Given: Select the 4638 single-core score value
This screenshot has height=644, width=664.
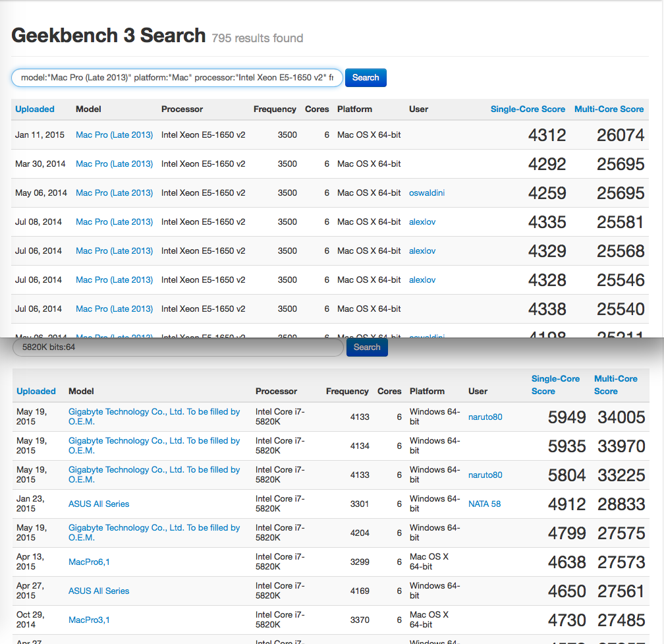Looking at the screenshot, I should coord(567,562).
